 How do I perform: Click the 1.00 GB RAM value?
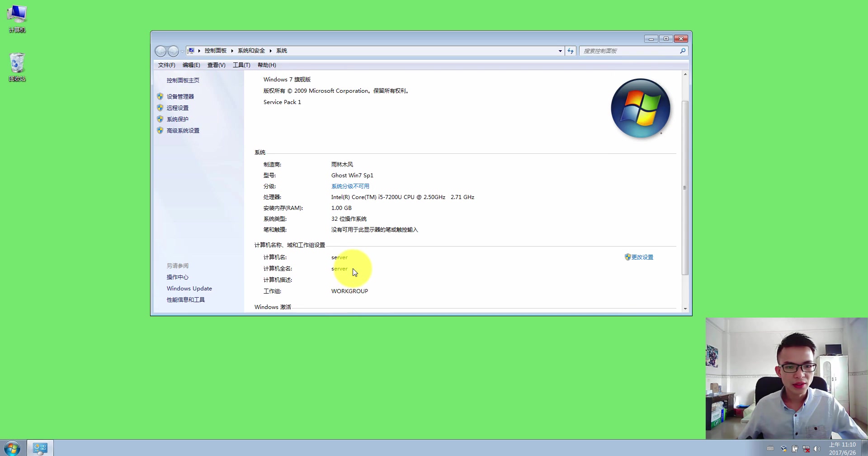[x=341, y=208]
